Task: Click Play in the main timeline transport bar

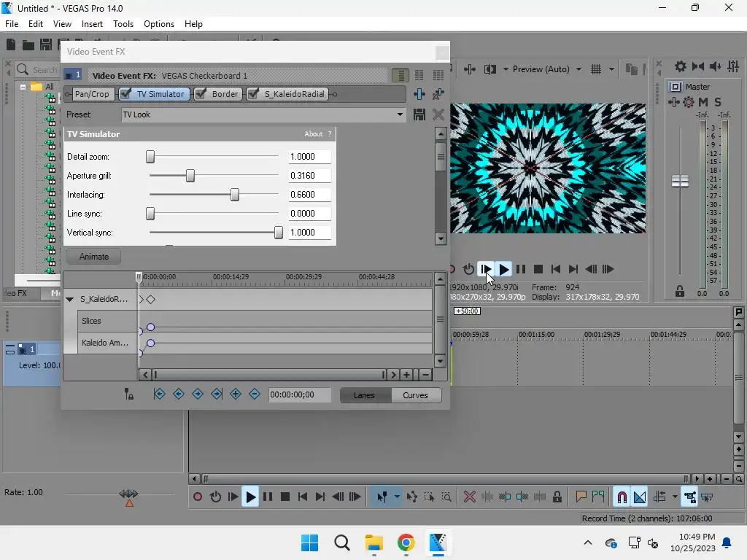Action: pos(250,497)
